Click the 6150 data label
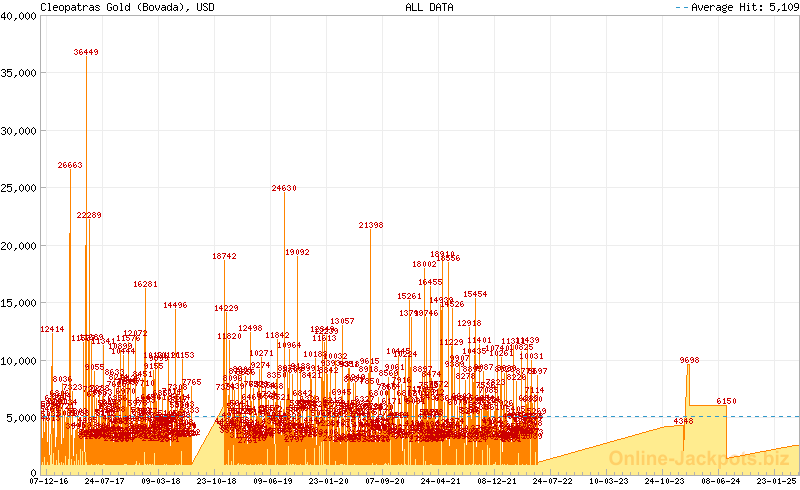This screenshot has height=490, width=800. (726, 401)
